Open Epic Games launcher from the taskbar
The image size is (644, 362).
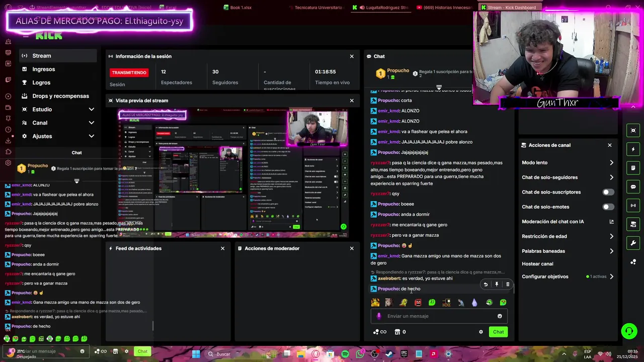pos(404,354)
